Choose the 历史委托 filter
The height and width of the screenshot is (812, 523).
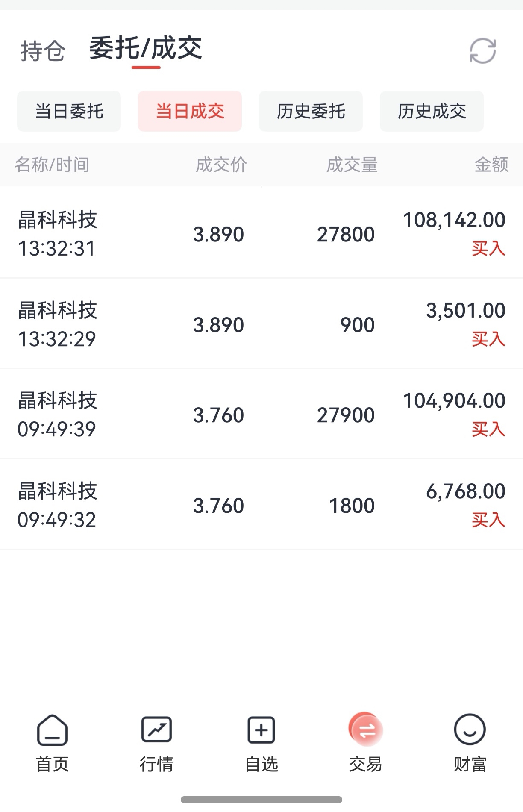point(311,111)
